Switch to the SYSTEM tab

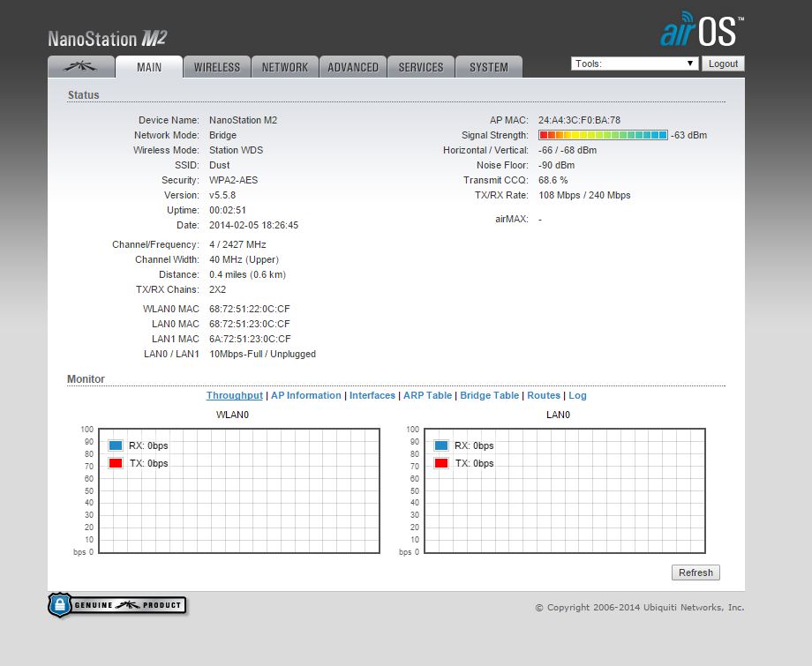tap(488, 67)
